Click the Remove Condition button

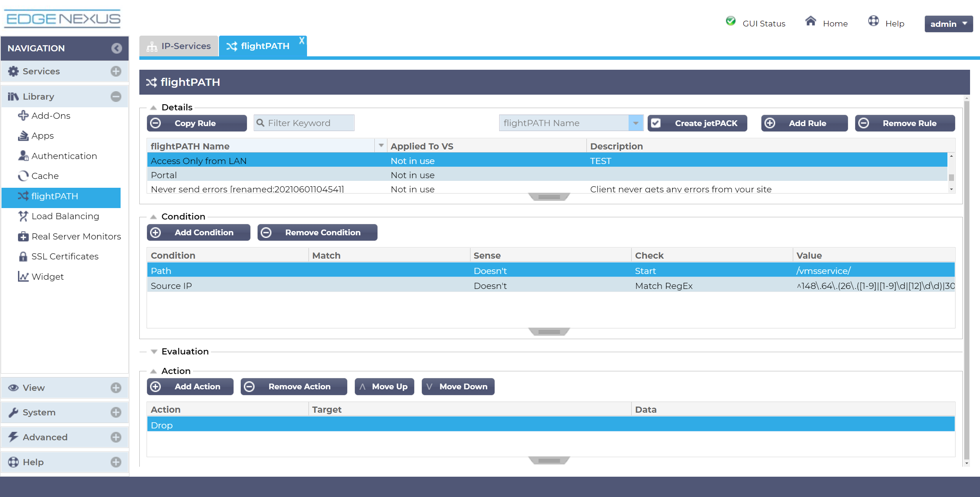click(x=317, y=232)
